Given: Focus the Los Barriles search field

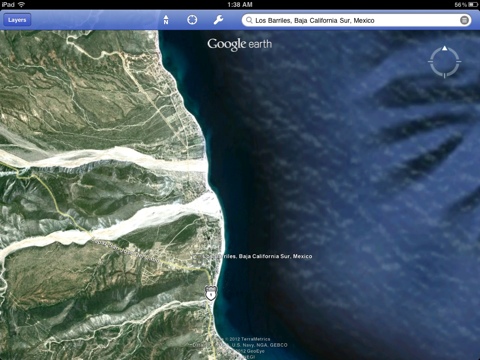Looking at the screenshot, I should [x=356, y=20].
